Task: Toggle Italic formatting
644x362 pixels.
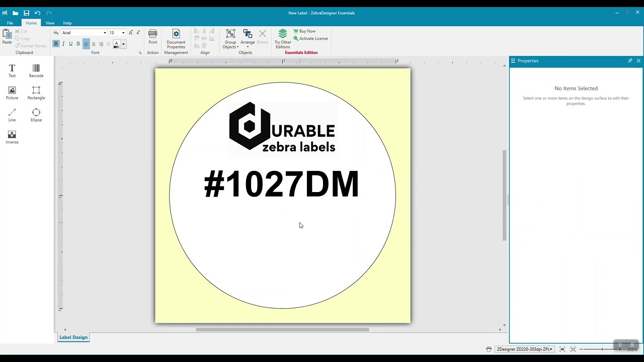Action: pos(63,44)
